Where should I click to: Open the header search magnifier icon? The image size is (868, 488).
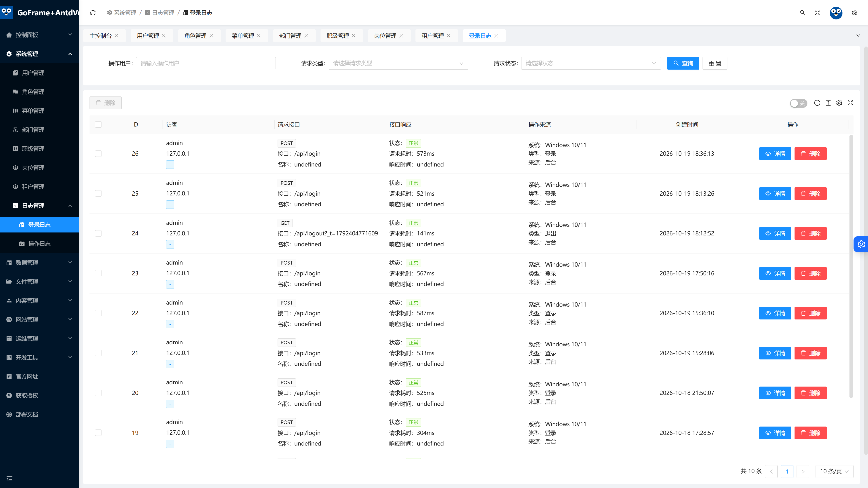click(x=802, y=13)
